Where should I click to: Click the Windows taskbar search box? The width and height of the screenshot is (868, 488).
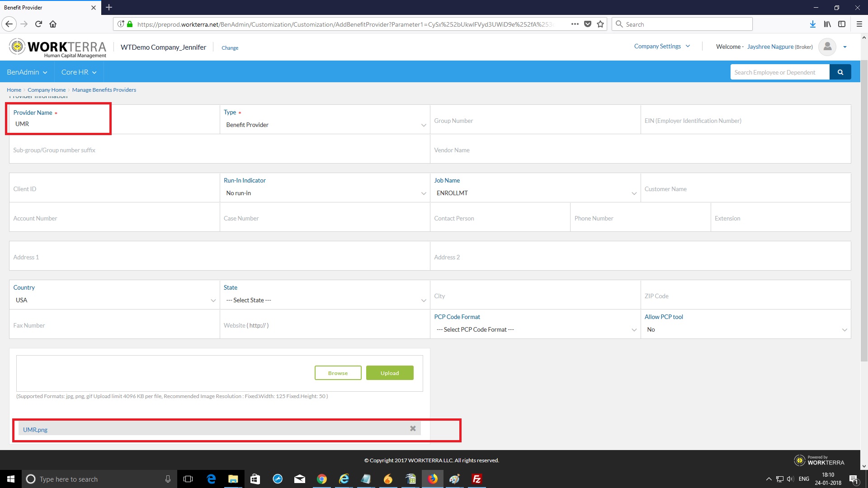99,479
